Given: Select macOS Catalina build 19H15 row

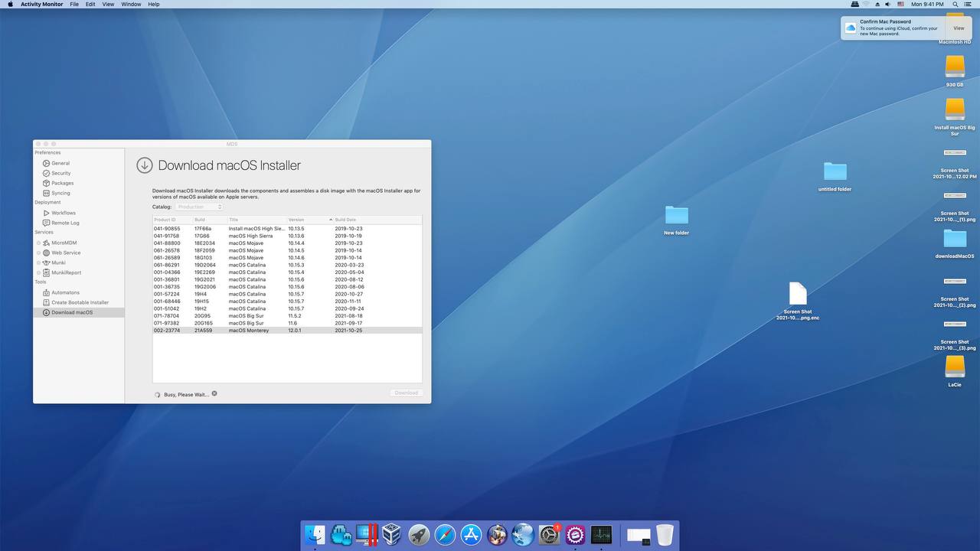Looking at the screenshot, I should [287, 301].
